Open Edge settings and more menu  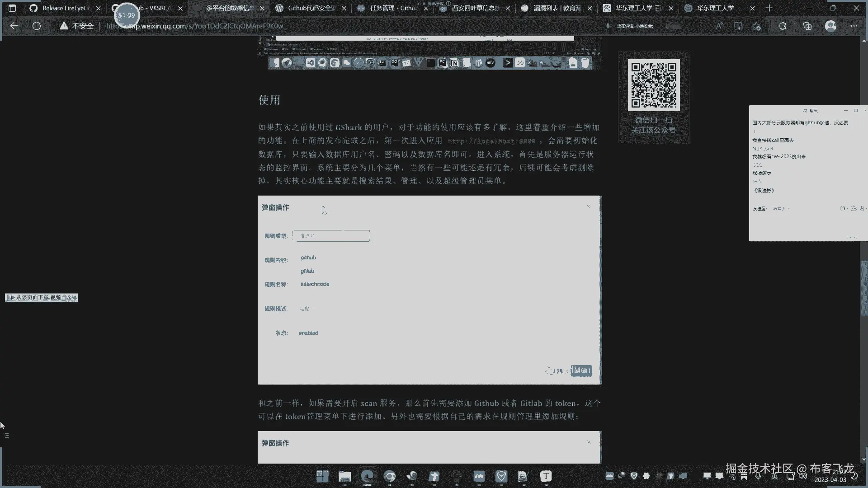point(854,26)
